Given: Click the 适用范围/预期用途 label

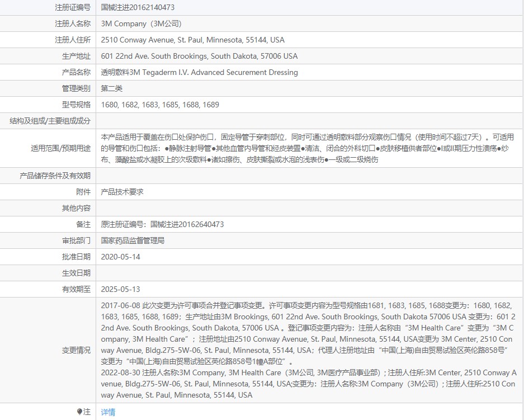Looking at the screenshot, I should [61, 148].
